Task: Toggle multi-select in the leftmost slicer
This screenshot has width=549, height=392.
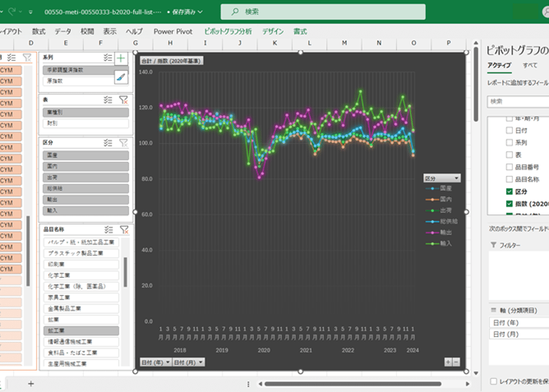Action: 11,58
